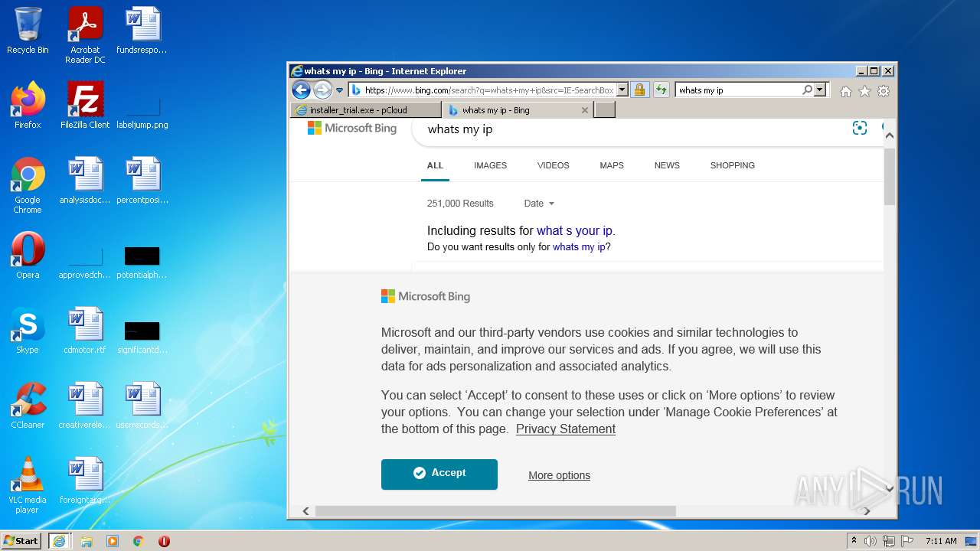Open Opera from the taskbar
The image size is (980, 551).
point(164,541)
